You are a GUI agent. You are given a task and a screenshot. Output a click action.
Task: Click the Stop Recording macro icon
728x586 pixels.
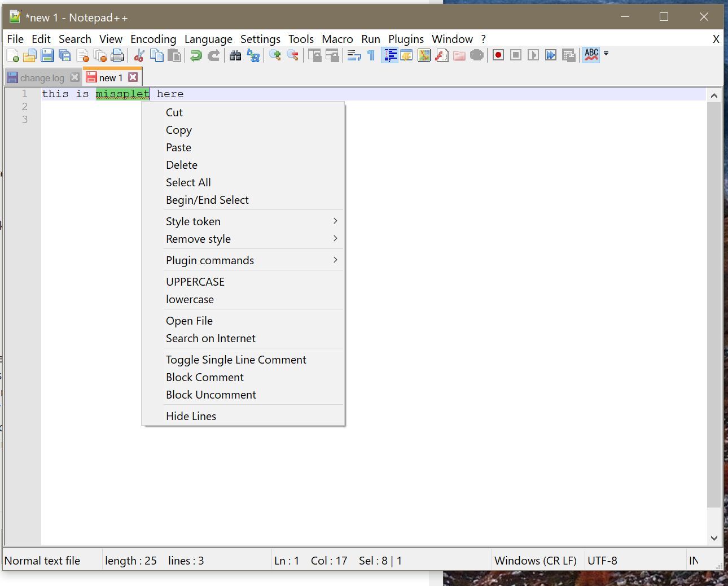pyautogui.click(x=515, y=55)
